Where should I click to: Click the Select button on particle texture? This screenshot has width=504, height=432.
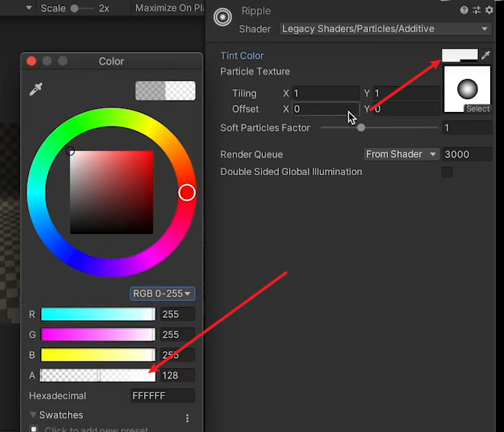(x=477, y=109)
